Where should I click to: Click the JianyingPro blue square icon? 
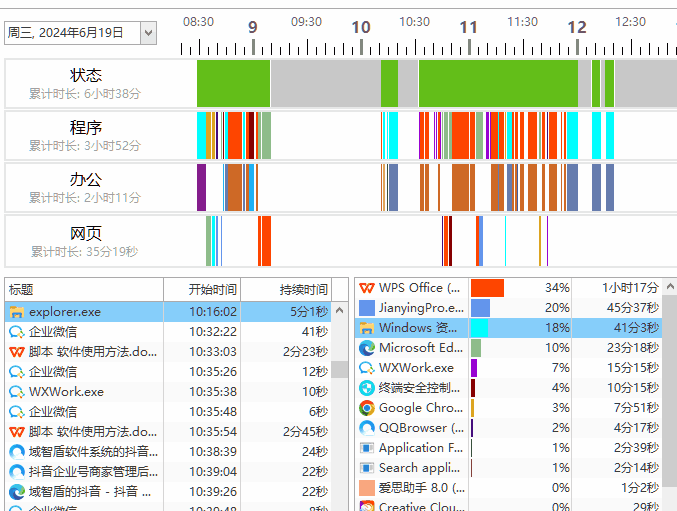pos(367,308)
